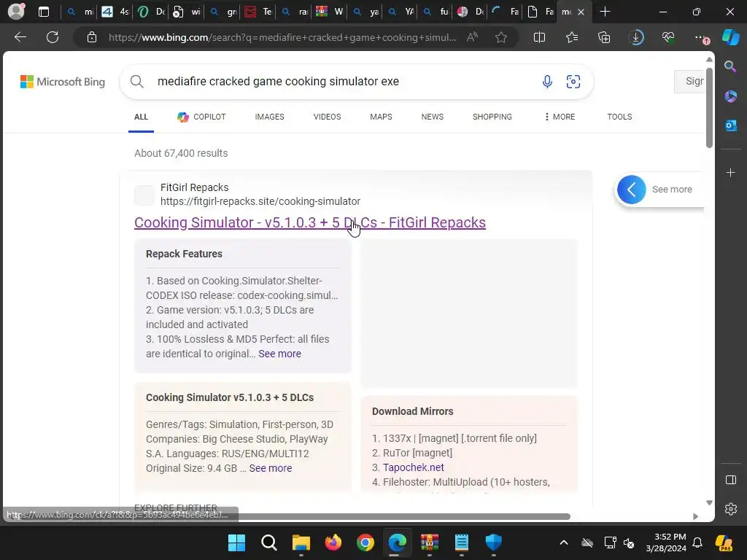Close the current active tab

(x=581, y=12)
